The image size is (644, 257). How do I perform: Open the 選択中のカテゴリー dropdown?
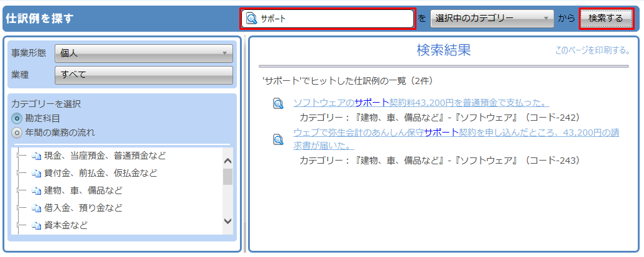pos(492,19)
